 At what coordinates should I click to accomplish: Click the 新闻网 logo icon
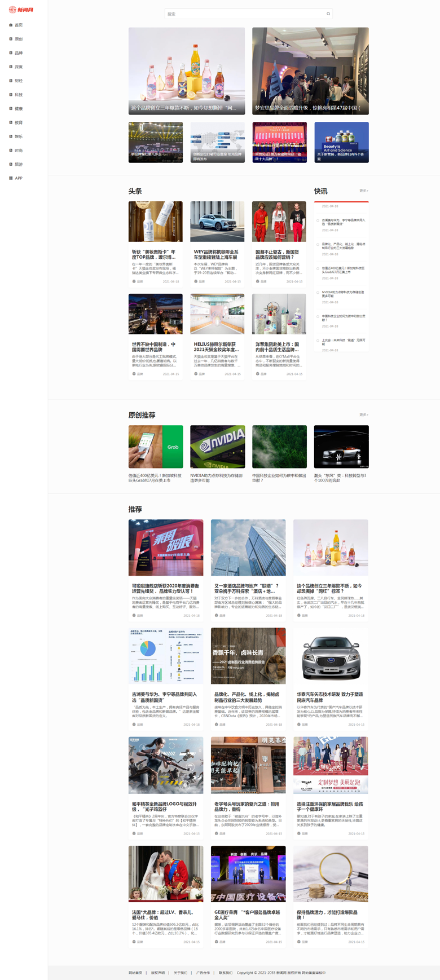[12, 10]
